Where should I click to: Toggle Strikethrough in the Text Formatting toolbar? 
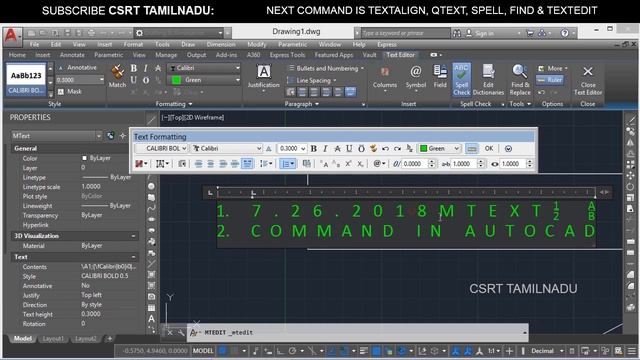[x=337, y=149]
